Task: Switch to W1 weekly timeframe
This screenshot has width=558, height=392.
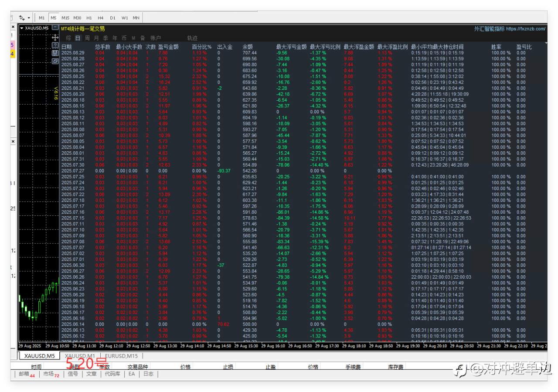Action: [x=125, y=18]
